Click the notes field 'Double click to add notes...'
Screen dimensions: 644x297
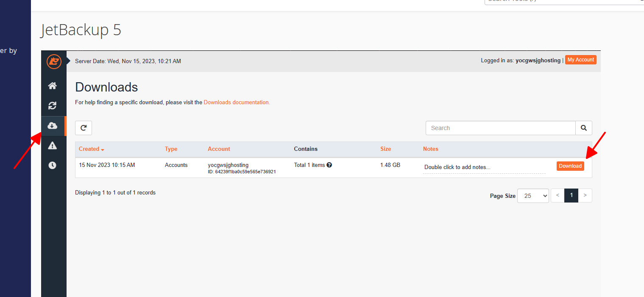(x=484, y=167)
